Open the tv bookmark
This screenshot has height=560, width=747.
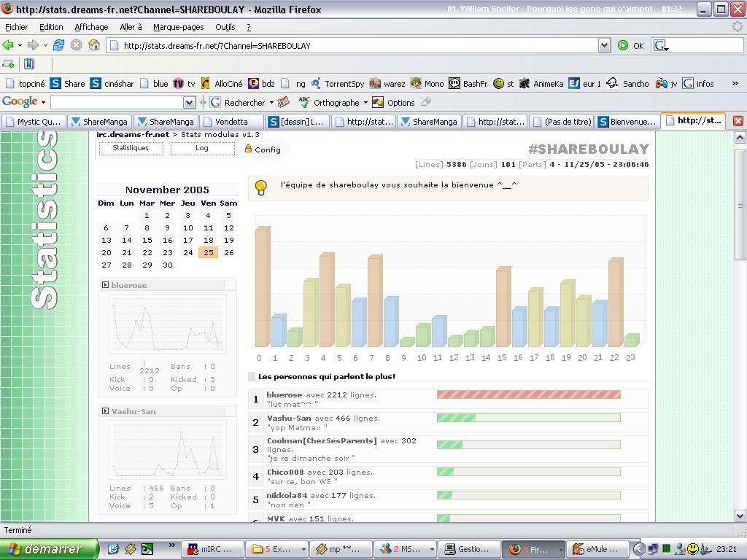coord(185,84)
